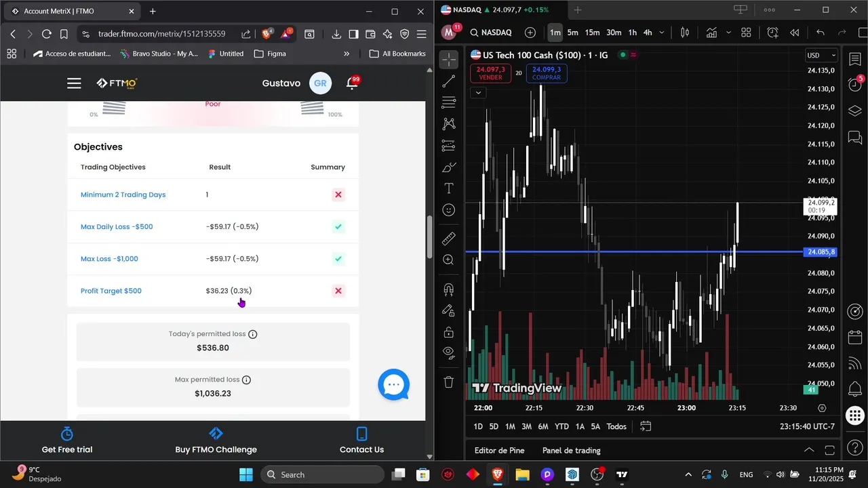Open NASDAQ symbol search
Image resolution: width=868 pixels, height=488 pixels.
pos(491,33)
